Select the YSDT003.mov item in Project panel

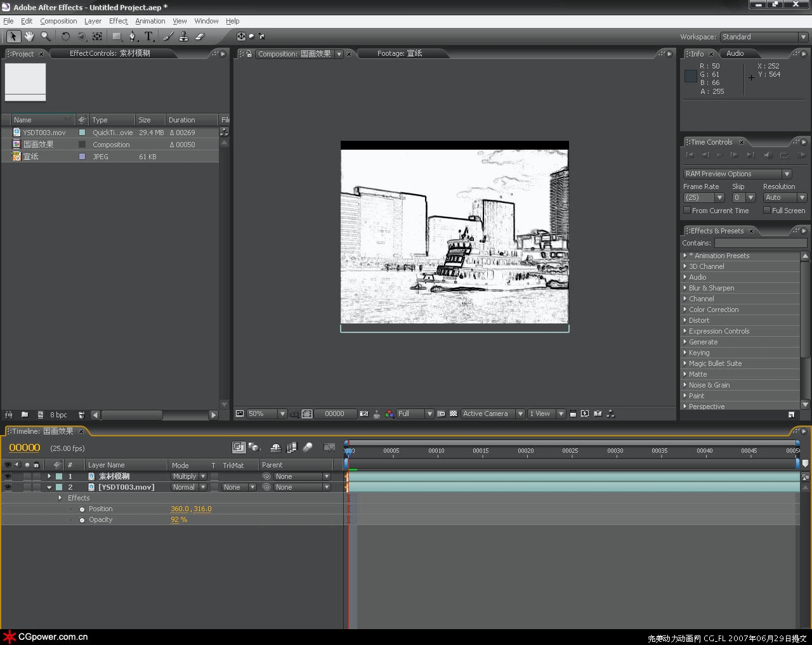pos(44,133)
